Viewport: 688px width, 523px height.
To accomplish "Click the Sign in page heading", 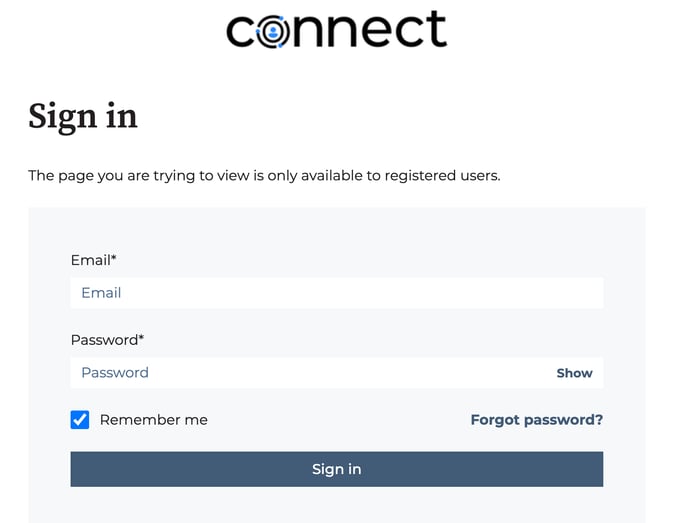I will click(x=83, y=116).
